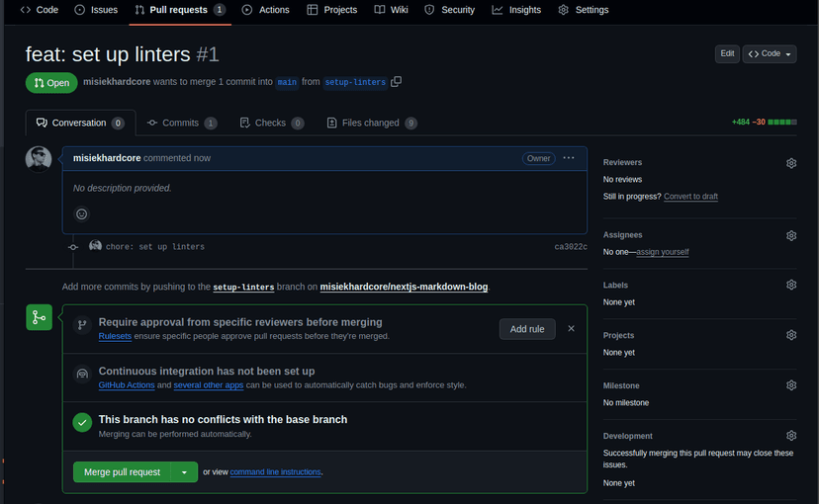819x504 pixels.
Task: Open Assignees settings gear
Action: point(790,236)
